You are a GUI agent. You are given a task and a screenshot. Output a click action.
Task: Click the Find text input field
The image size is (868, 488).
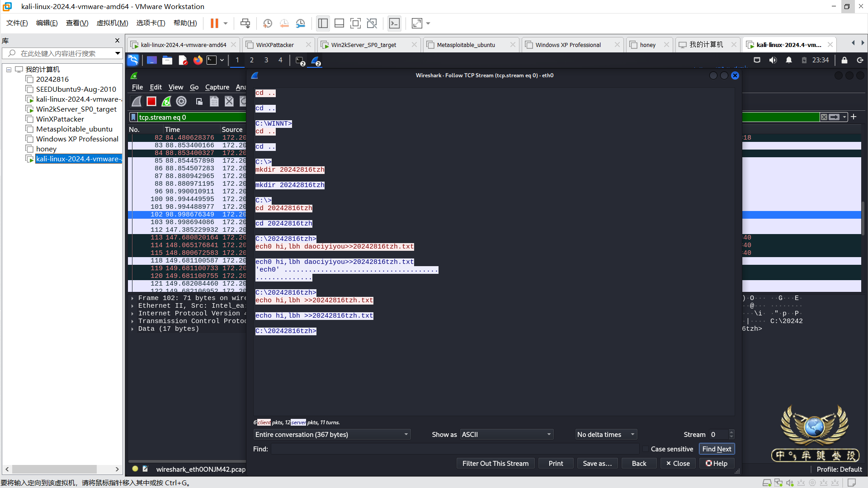pyautogui.click(x=454, y=449)
